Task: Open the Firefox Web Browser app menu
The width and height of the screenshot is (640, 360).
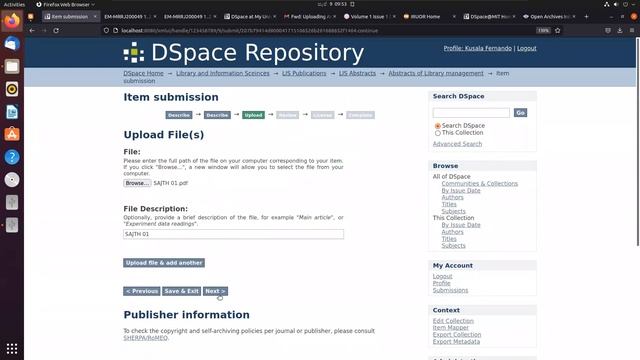Action: tap(65, 4)
